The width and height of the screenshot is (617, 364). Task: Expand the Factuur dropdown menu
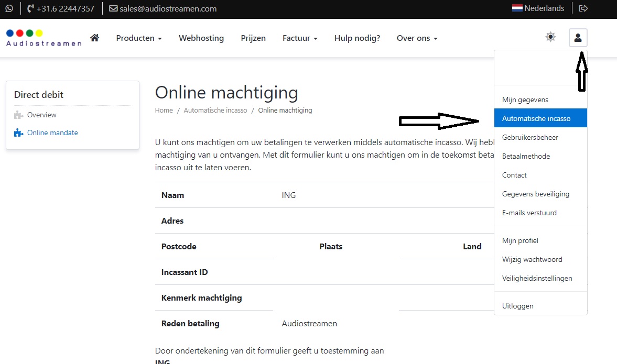[x=300, y=38]
